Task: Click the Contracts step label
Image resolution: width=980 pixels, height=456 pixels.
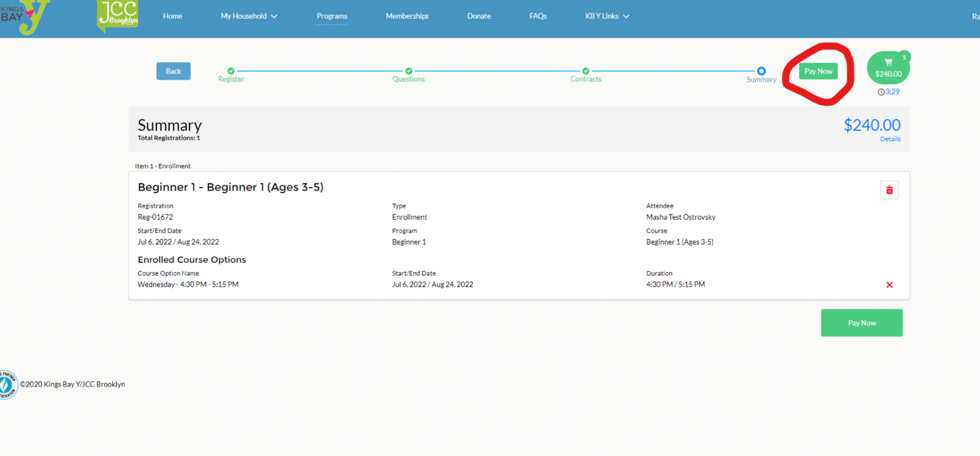Action: click(586, 79)
